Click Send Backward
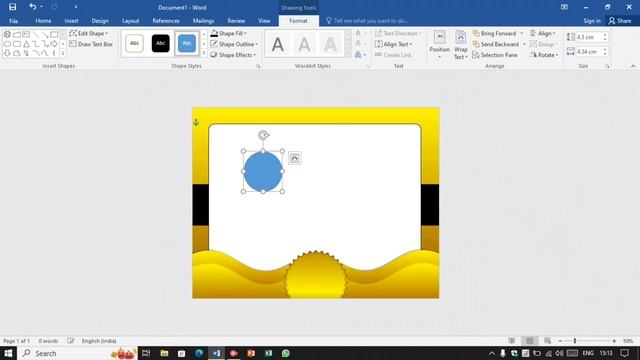Image resolution: width=640 pixels, height=360 pixels. click(496, 44)
